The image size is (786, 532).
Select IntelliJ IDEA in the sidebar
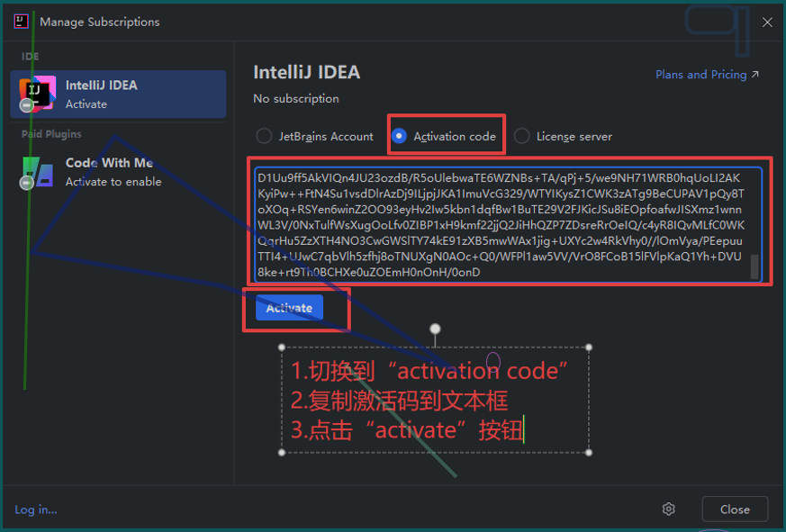[118, 95]
